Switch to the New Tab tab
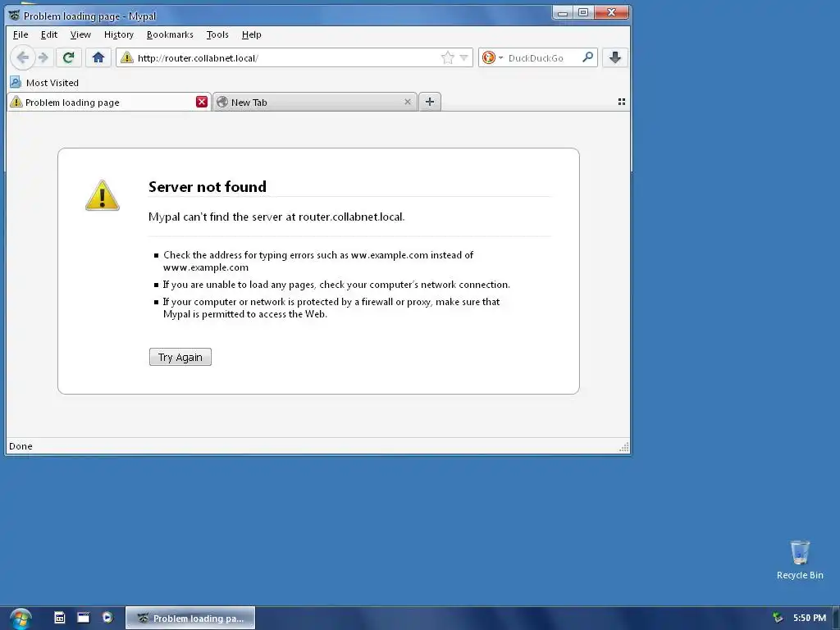The width and height of the screenshot is (840, 630). coord(315,102)
